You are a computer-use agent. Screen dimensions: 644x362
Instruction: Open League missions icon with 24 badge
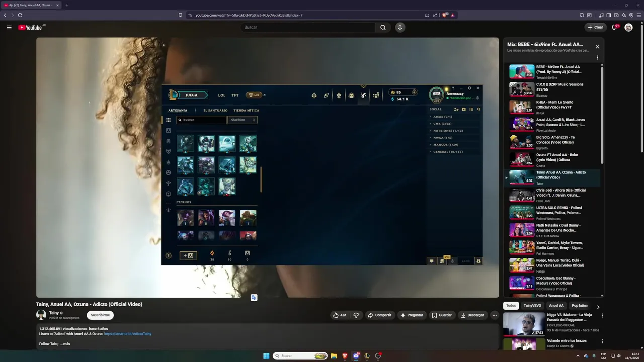tap(442, 260)
